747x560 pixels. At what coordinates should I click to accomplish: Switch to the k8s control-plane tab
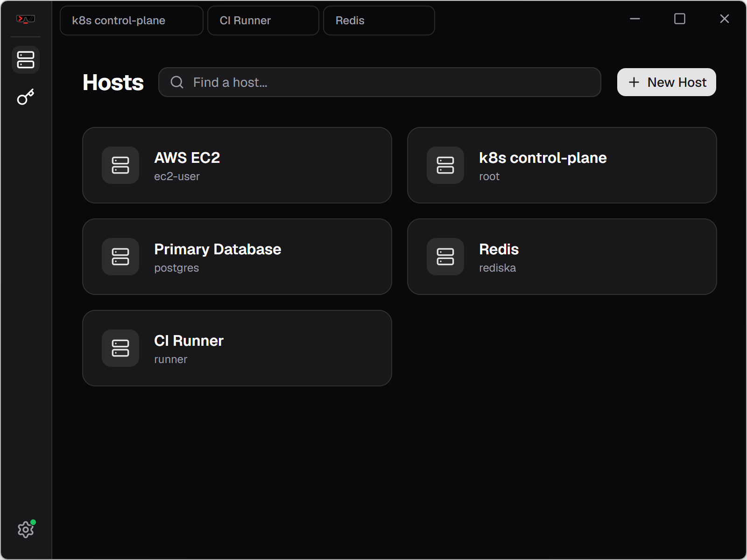click(132, 21)
